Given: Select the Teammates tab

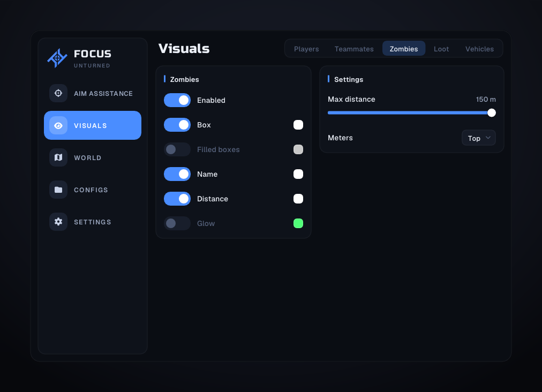Looking at the screenshot, I should pos(354,49).
